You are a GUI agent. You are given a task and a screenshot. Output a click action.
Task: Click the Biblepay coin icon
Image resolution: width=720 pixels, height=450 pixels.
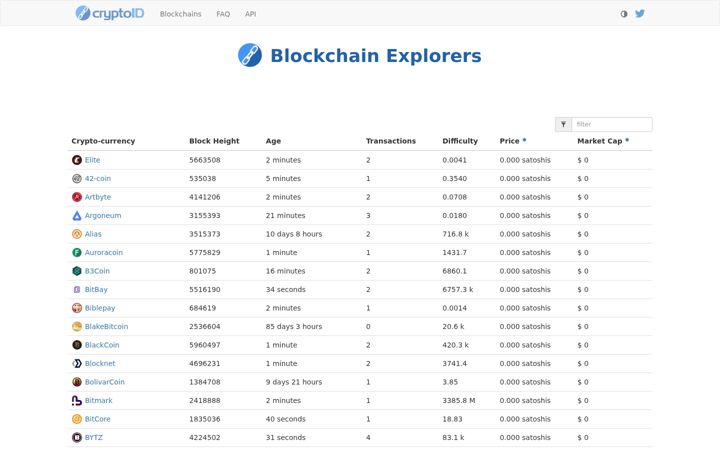click(x=77, y=308)
